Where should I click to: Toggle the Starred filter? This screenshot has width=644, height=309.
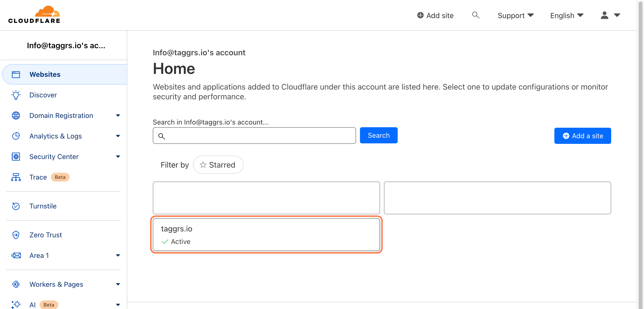pyautogui.click(x=218, y=165)
